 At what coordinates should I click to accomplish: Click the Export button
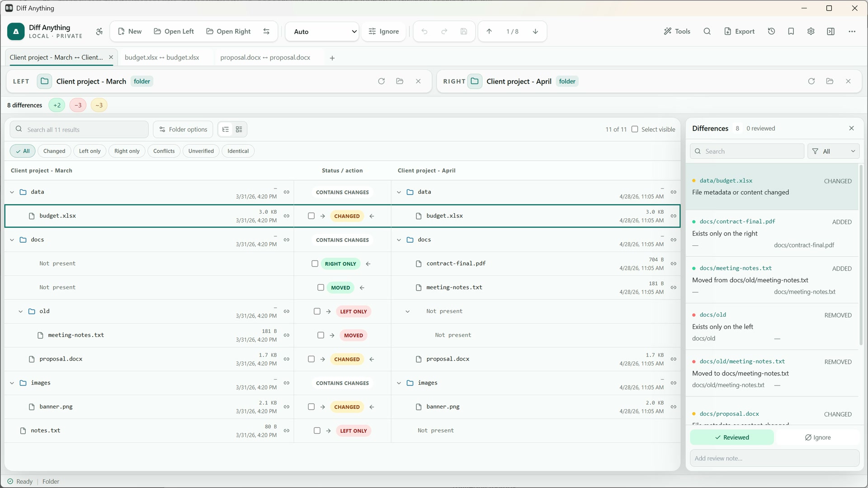click(740, 31)
